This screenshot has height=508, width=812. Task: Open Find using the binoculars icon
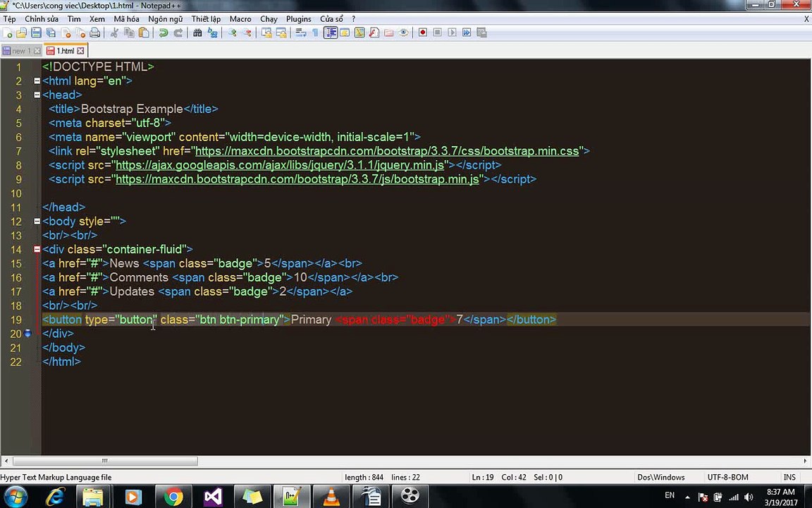pyautogui.click(x=197, y=32)
